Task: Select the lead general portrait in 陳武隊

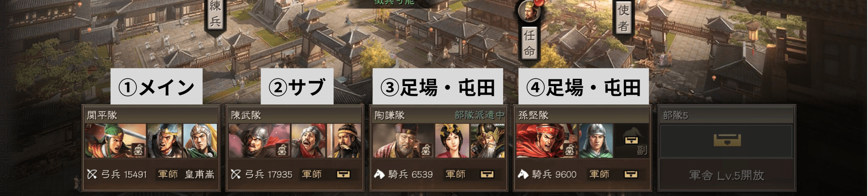Action: [259, 141]
